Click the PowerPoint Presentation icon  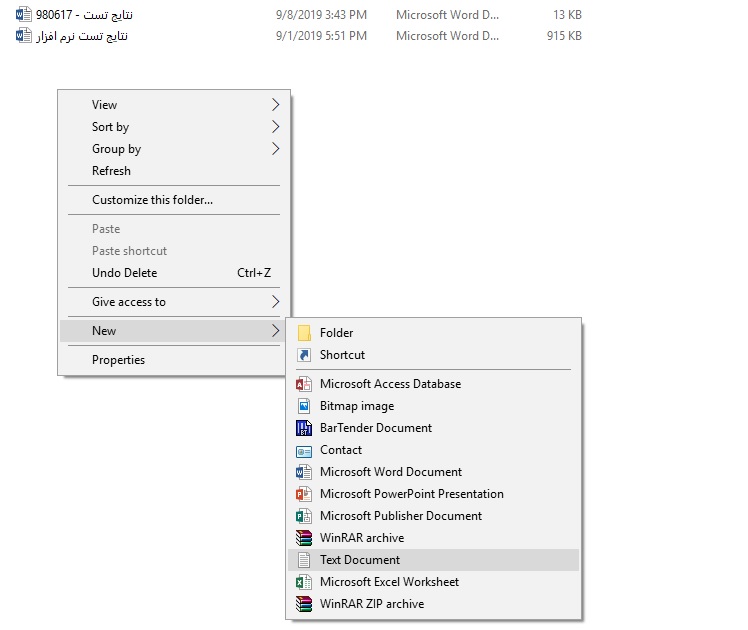[304, 494]
